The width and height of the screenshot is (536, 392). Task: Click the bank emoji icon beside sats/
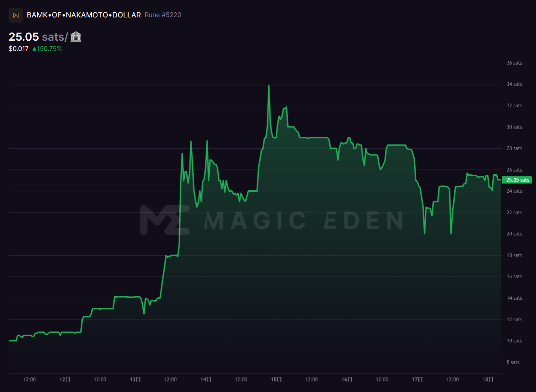coord(76,37)
